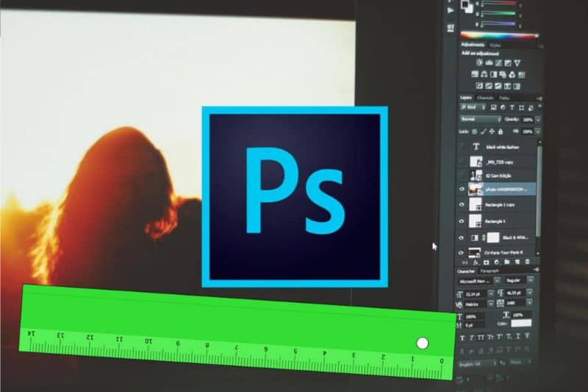Toggle All Caps text style
This screenshot has height=392, width=588.
(481, 338)
